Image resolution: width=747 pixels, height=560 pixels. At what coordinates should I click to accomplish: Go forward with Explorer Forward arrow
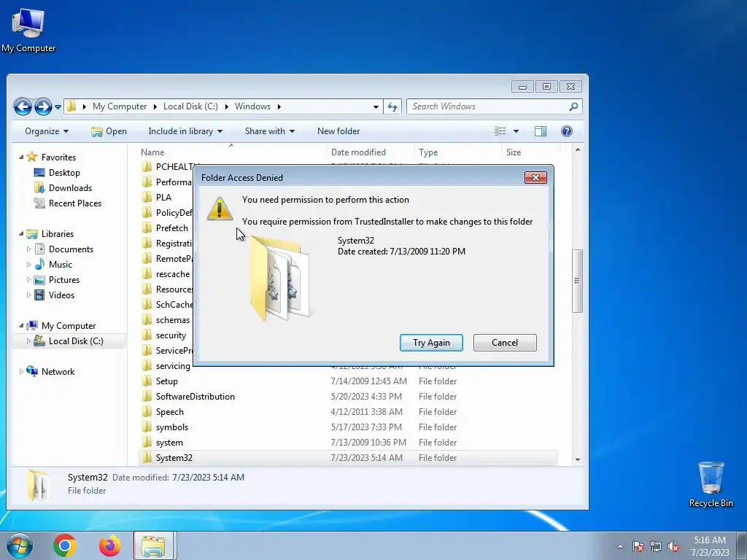[x=43, y=106]
